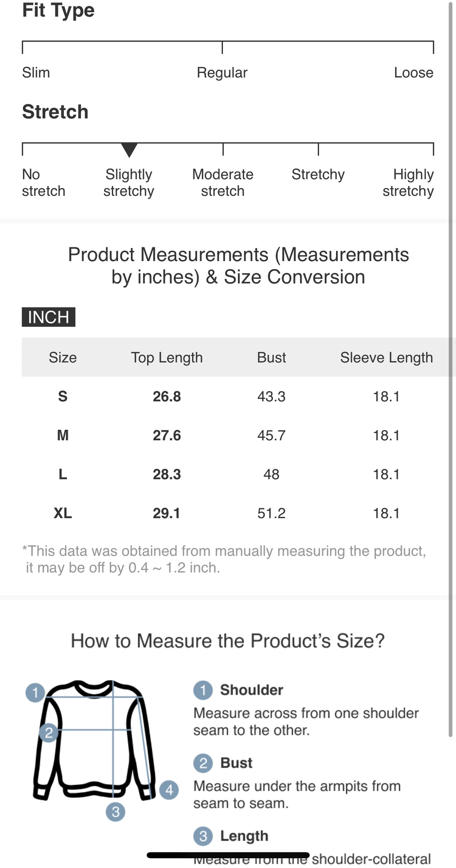
Task: Click the vertical scrollbar on the right edge
Action: [451, 369]
